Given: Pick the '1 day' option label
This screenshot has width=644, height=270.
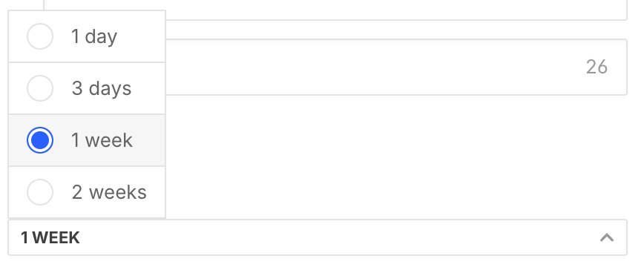Looking at the screenshot, I should pyautogui.click(x=94, y=36).
